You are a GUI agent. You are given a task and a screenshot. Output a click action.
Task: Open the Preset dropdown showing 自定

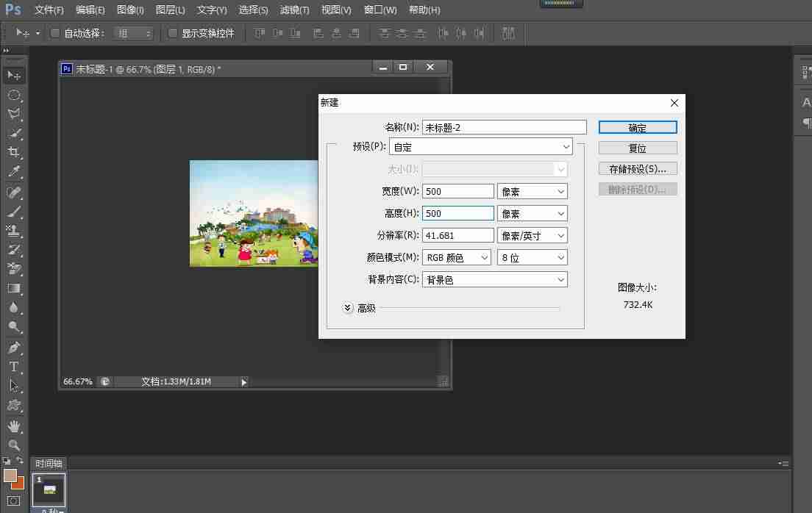(480, 147)
